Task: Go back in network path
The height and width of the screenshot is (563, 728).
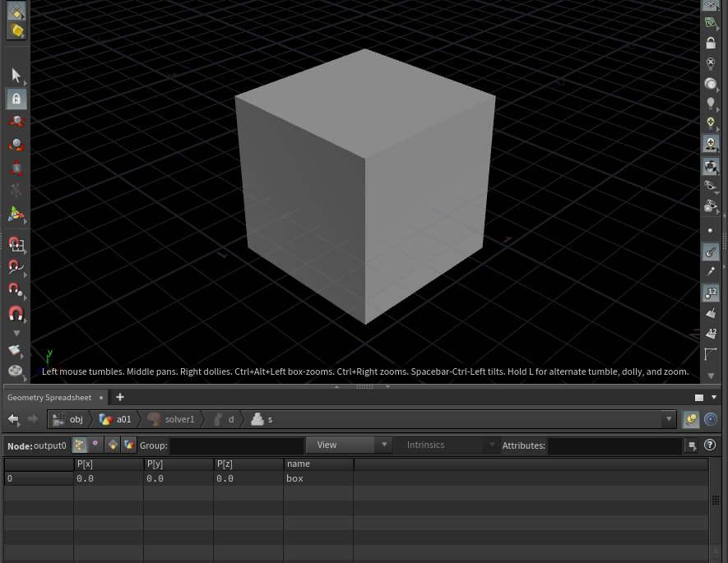Action: (13, 419)
